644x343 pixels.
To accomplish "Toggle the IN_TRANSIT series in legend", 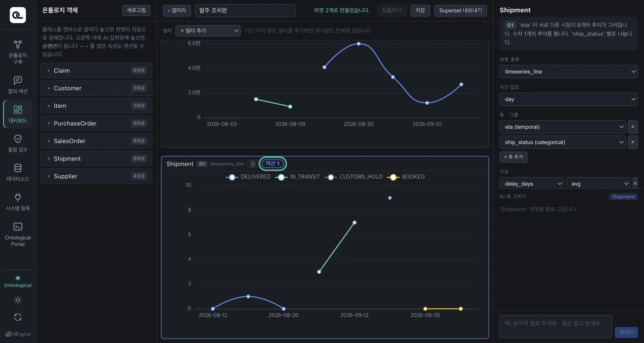I will coord(297,177).
